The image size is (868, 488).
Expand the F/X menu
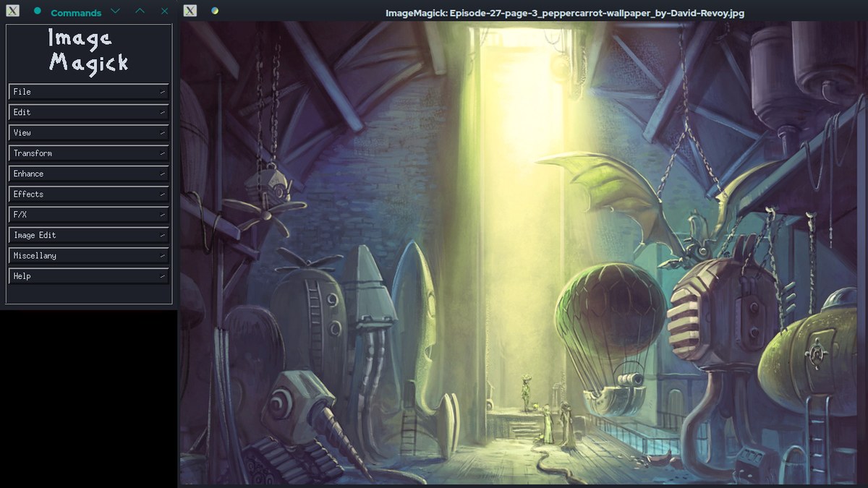[x=89, y=215]
